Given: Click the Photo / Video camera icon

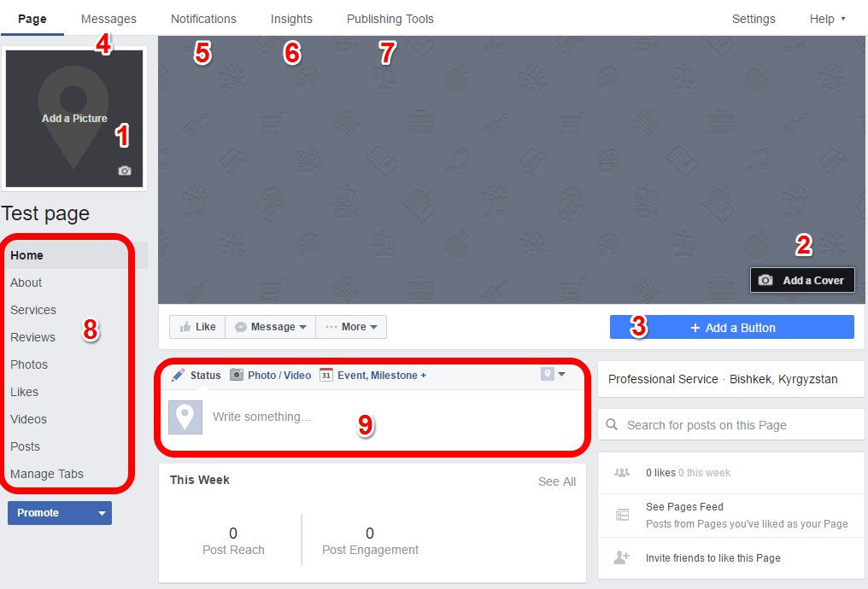Looking at the screenshot, I should point(237,375).
